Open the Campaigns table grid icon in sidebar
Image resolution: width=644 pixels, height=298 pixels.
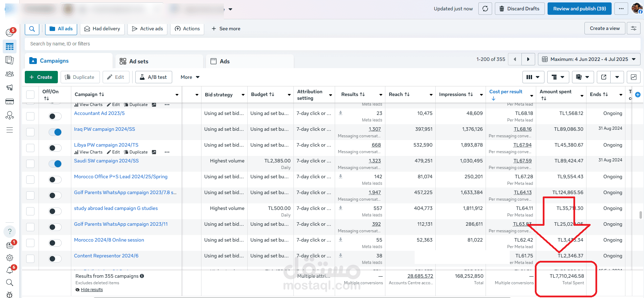10,46
